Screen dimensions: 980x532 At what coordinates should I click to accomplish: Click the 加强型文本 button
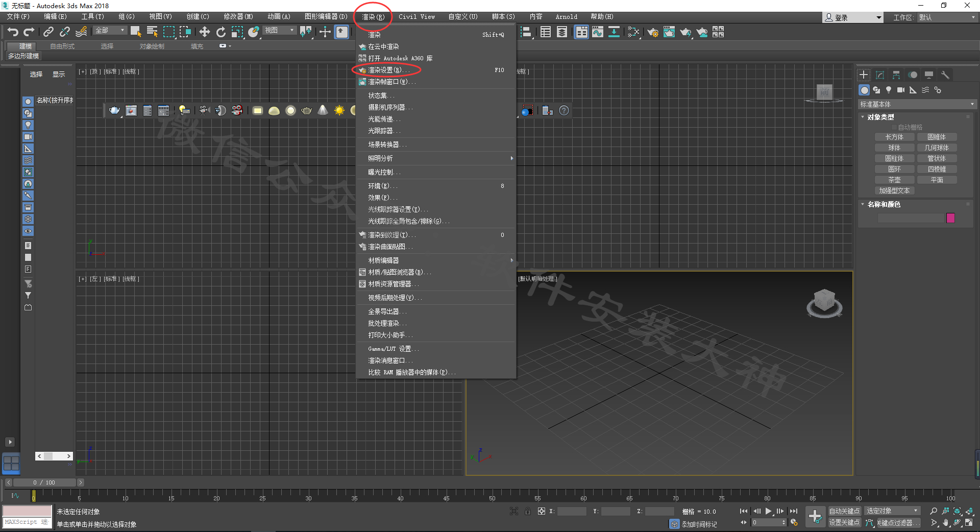[x=894, y=190]
